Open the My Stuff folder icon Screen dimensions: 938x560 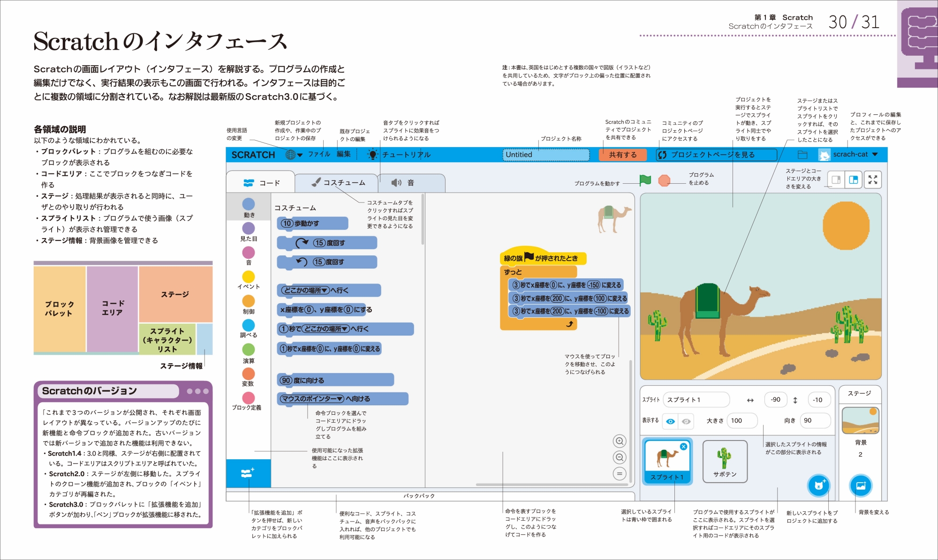pos(802,155)
